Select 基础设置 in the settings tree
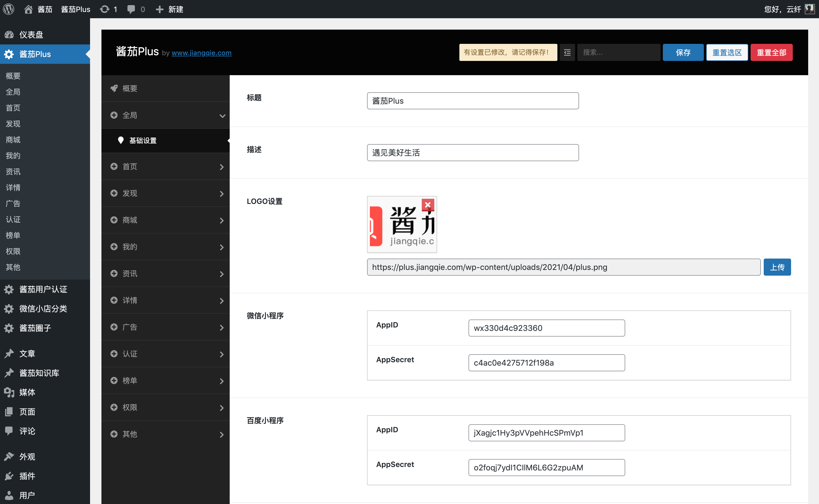Image resolution: width=819 pixels, height=504 pixels. click(x=166, y=141)
